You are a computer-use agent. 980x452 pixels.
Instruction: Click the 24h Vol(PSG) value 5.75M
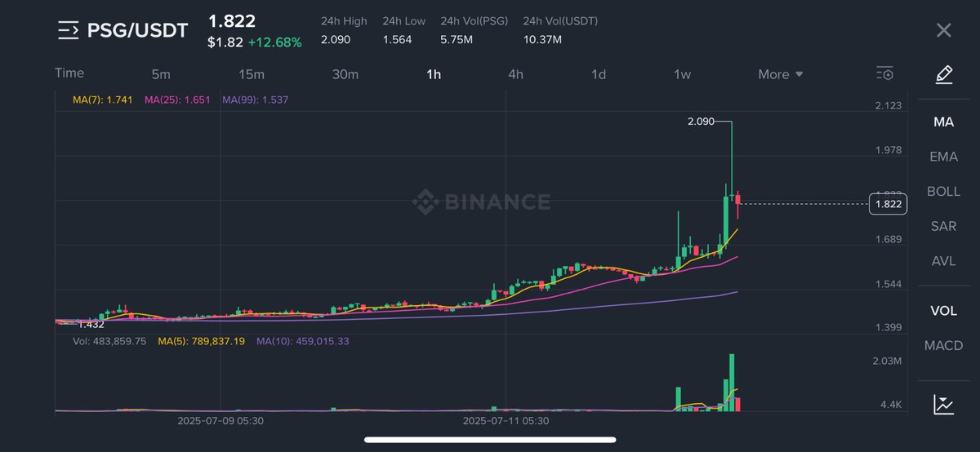coord(457,39)
